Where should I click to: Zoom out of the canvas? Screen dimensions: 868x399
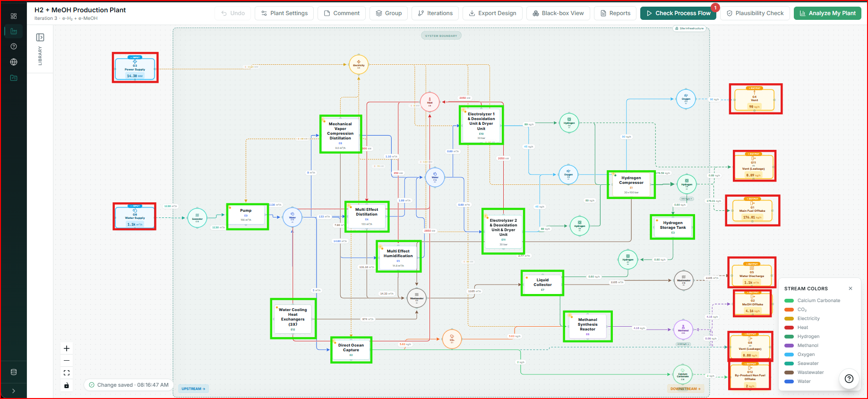(x=67, y=361)
